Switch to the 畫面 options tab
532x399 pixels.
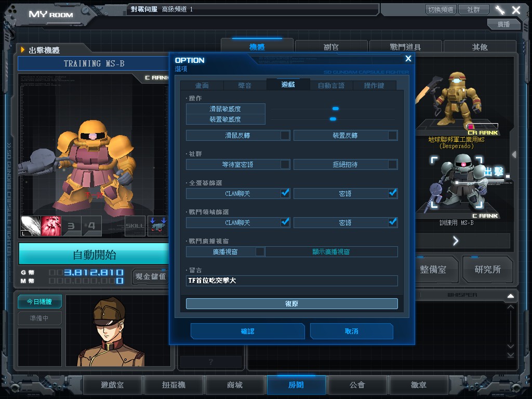pyautogui.click(x=202, y=86)
